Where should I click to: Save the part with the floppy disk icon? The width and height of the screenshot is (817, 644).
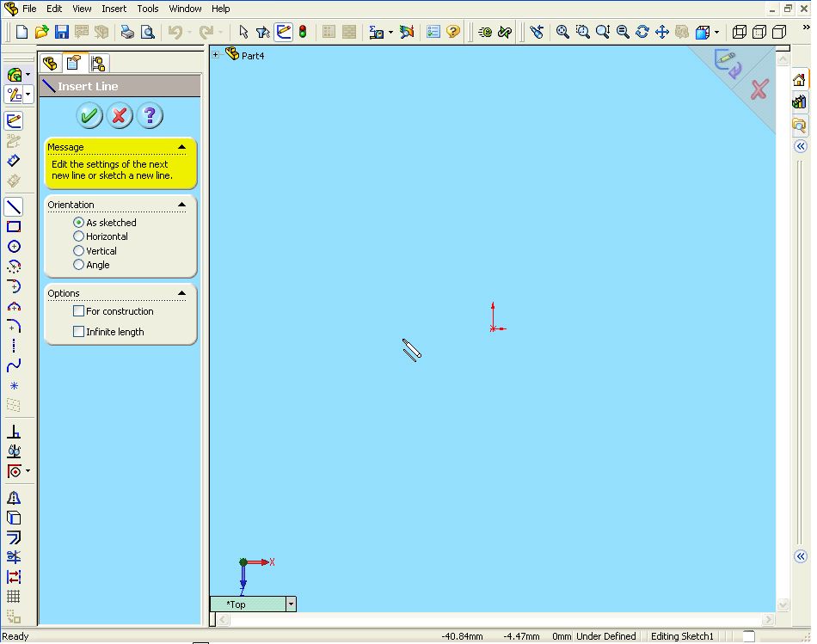click(61, 33)
